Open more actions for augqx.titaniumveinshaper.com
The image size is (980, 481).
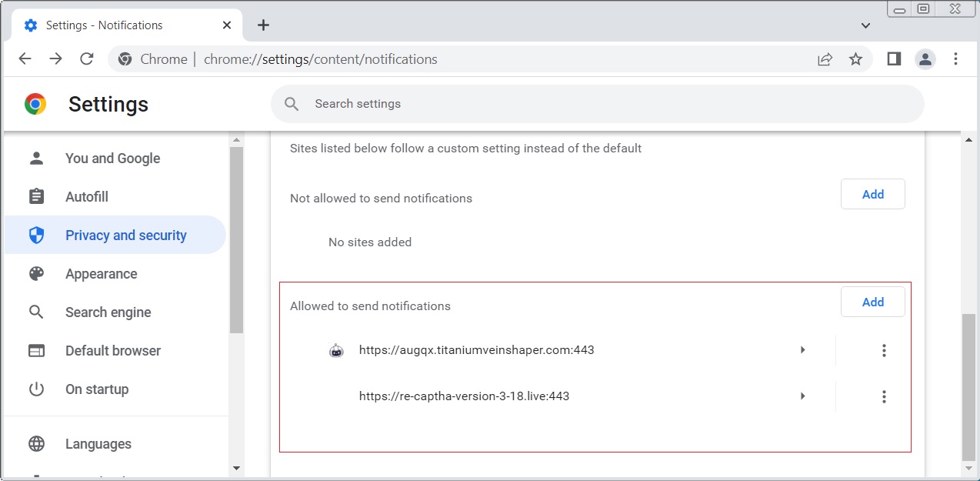pyautogui.click(x=884, y=350)
